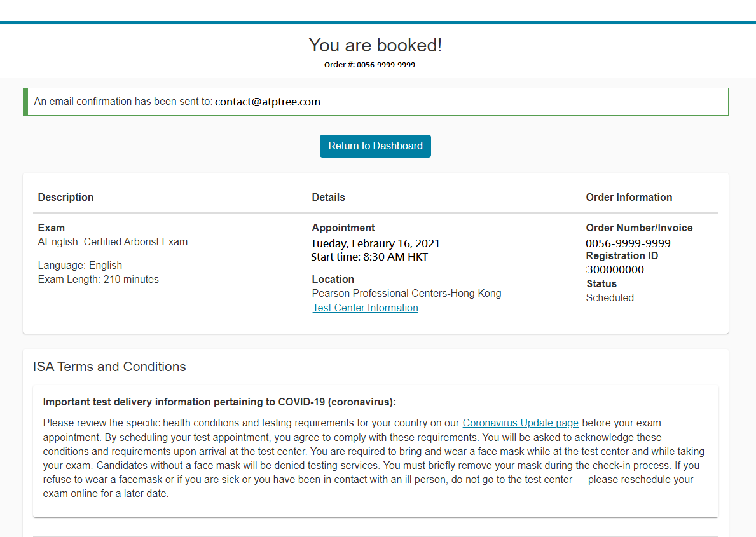Click the 'Start time: 8:30 AM HKT' text

369,257
